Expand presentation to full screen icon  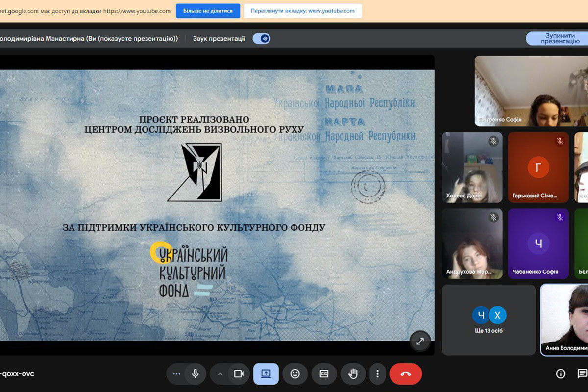pyautogui.click(x=420, y=342)
